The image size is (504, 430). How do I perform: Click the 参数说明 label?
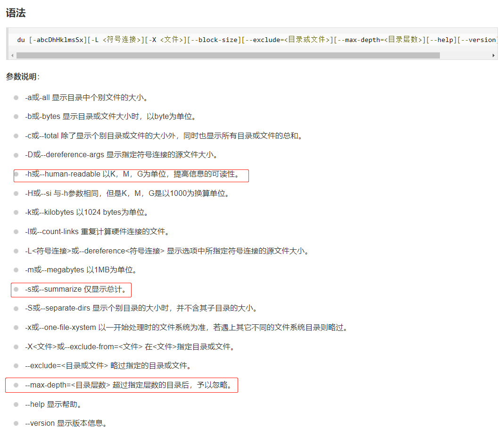[23, 76]
